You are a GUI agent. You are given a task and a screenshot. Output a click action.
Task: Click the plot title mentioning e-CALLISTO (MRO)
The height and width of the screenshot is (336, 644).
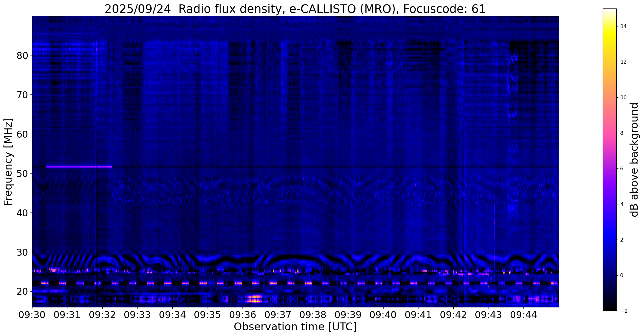[x=295, y=9]
